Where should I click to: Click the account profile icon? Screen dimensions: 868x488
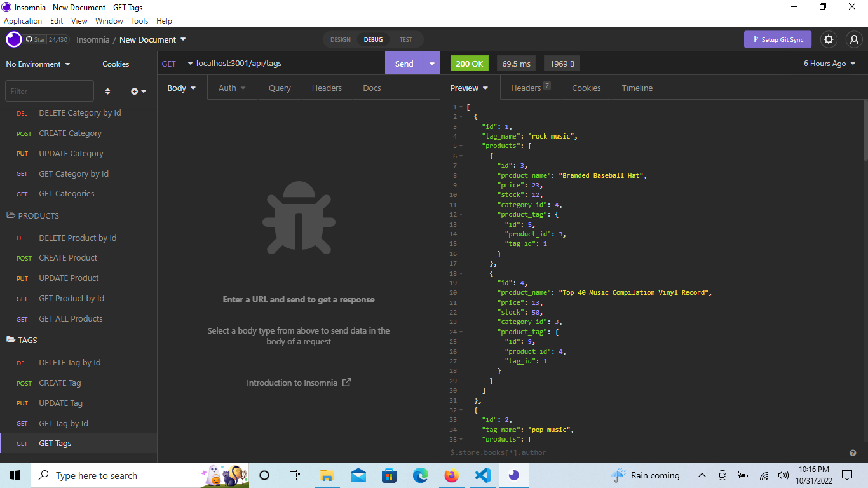pyautogui.click(x=855, y=39)
